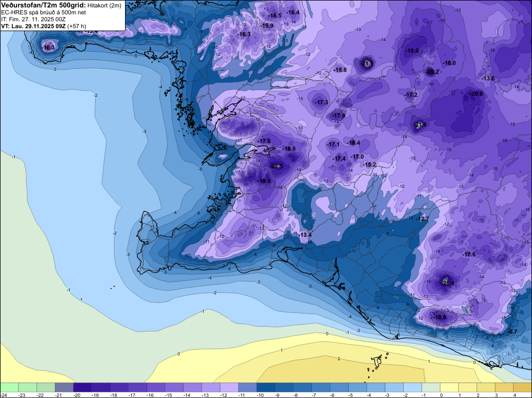Click the -20.5 temperature label
Screen dimensions: 532x398
click(276, 166)
